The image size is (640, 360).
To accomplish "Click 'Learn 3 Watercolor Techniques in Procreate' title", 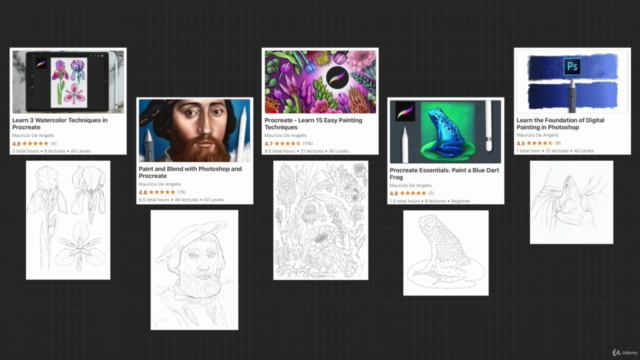I will 60,124.
